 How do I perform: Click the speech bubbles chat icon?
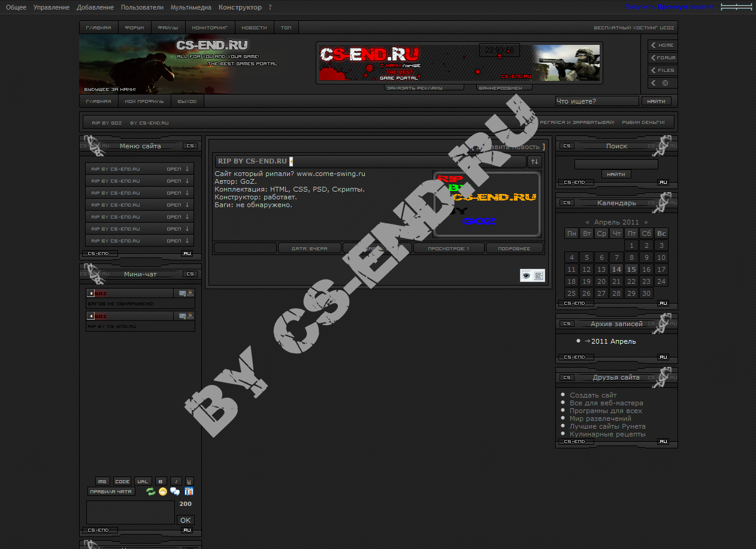175,492
